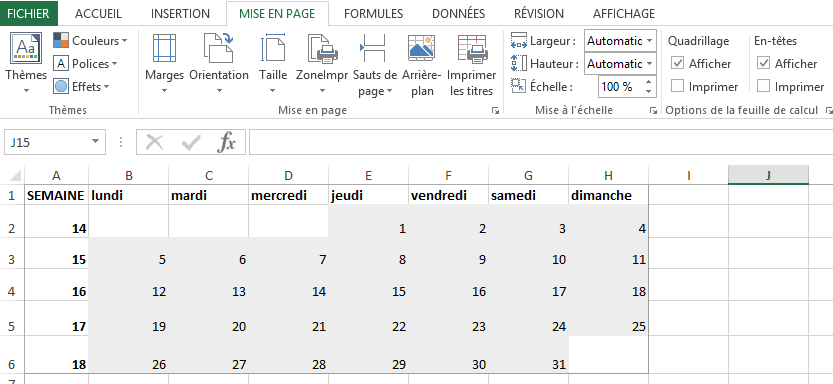This screenshot has height=384, width=833.
Task: Open the Polices fonts button
Action: click(85, 64)
